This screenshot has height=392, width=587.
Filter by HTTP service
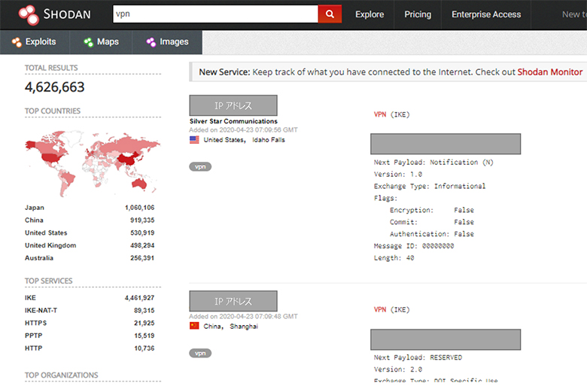tap(33, 348)
